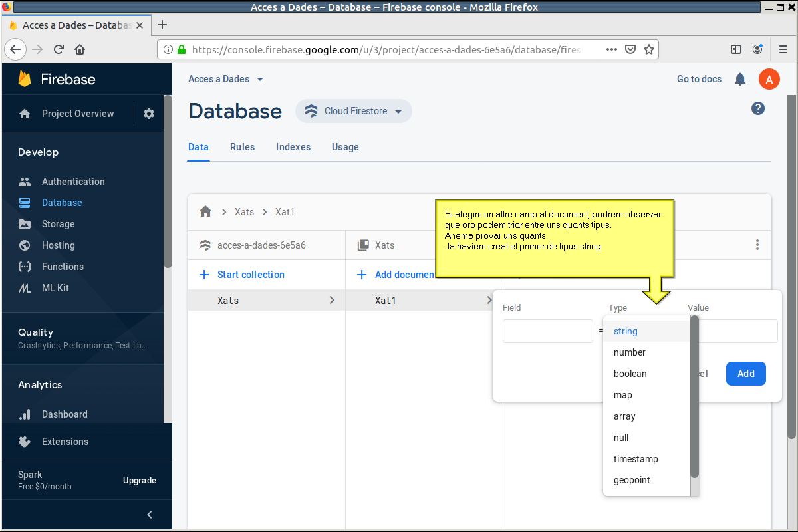
Task: Click Xats in the breadcrumb
Action: click(x=245, y=212)
